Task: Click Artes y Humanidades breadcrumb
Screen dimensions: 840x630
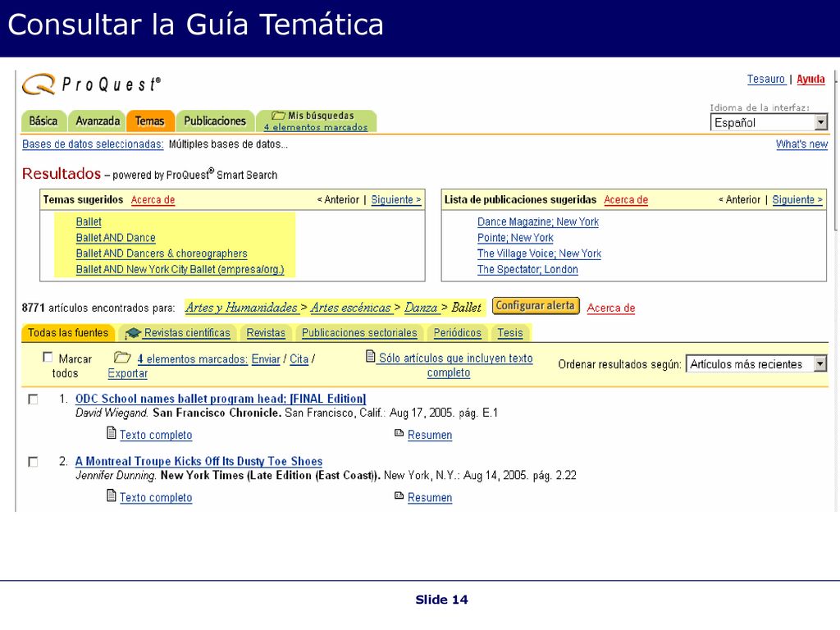Action: pyautogui.click(x=242, y=308)
